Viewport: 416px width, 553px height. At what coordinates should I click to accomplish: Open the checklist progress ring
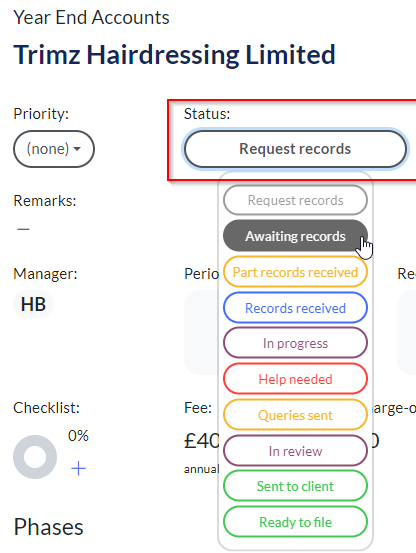[35, 457]
